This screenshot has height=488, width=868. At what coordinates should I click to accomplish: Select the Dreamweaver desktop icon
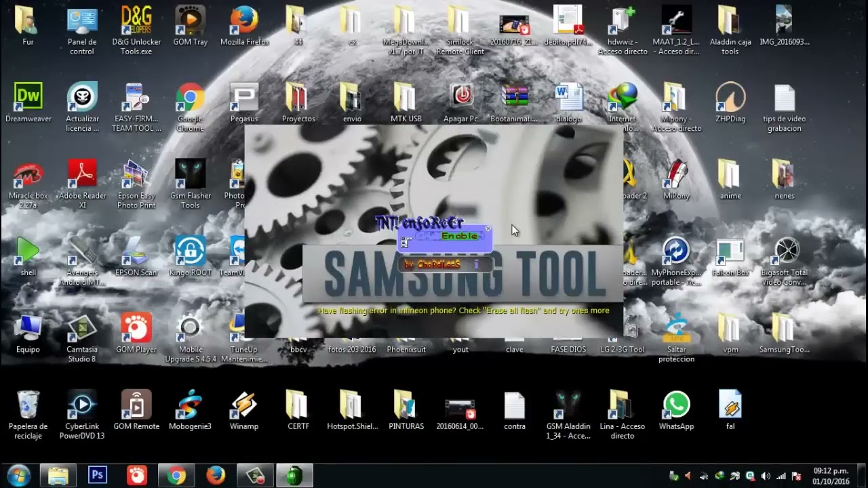pos(28,104)
